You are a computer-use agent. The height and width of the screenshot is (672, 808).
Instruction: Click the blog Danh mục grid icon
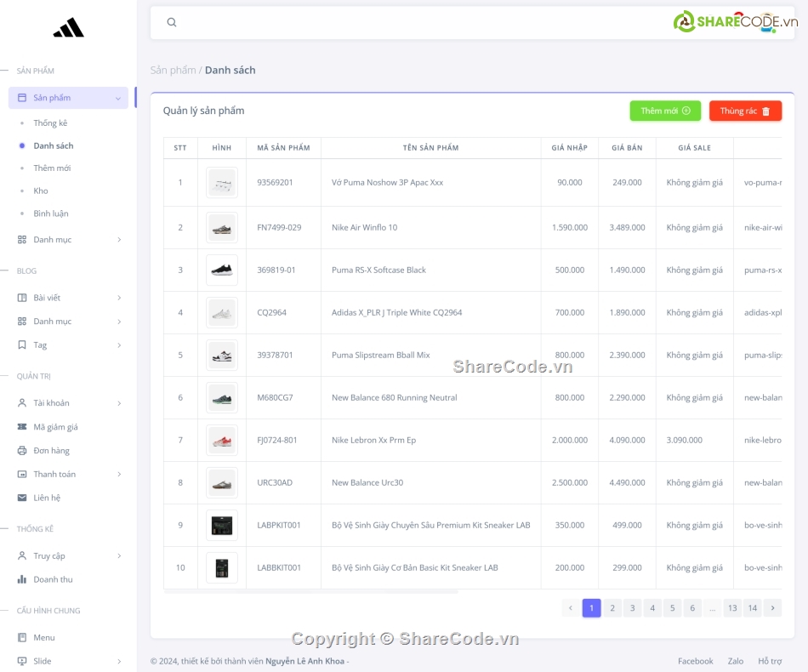pyautogui.click(x=21, y=321)
